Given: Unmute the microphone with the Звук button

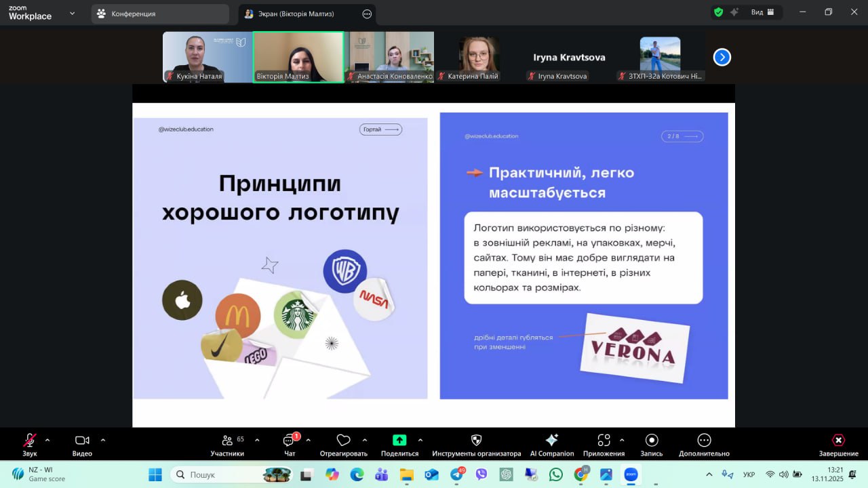Looking at the screenshot, I should 30,441.
